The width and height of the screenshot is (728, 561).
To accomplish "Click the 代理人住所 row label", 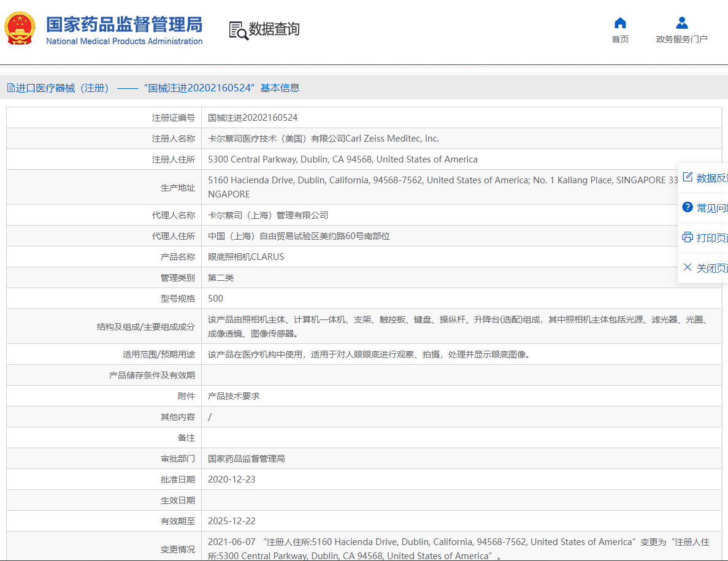I will pyautogui.click(x=173, y=236).
